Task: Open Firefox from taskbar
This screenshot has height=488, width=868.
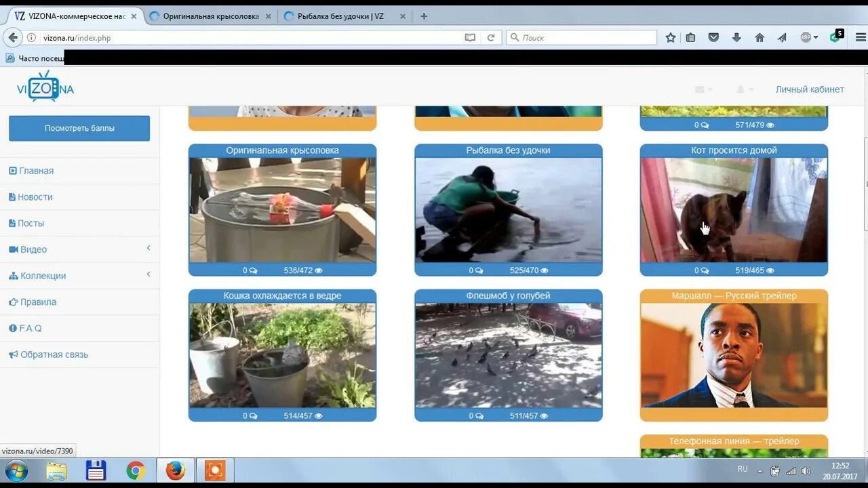Action: click(176, 470)
